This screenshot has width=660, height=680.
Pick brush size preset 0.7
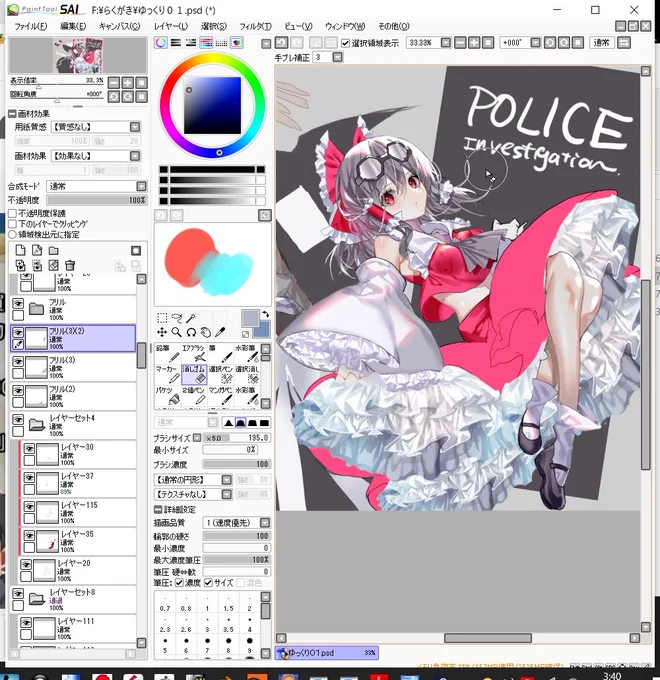point(165,603)
